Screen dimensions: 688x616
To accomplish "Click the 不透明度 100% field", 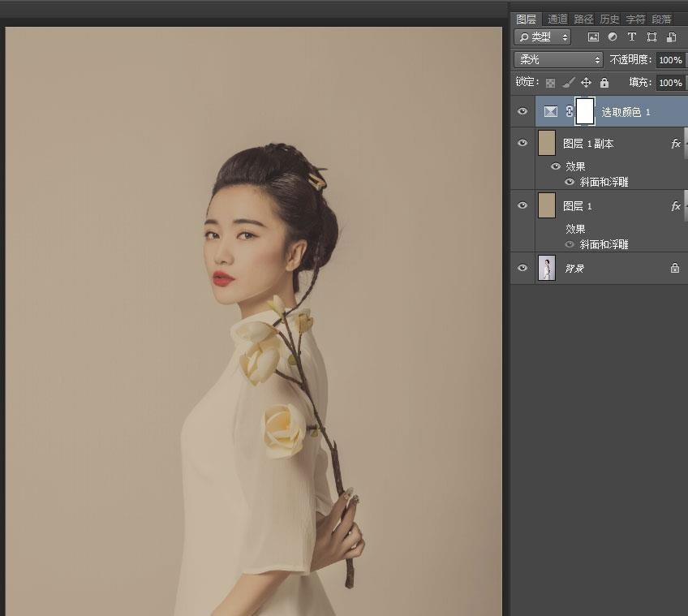I will (x=669, y=60).
